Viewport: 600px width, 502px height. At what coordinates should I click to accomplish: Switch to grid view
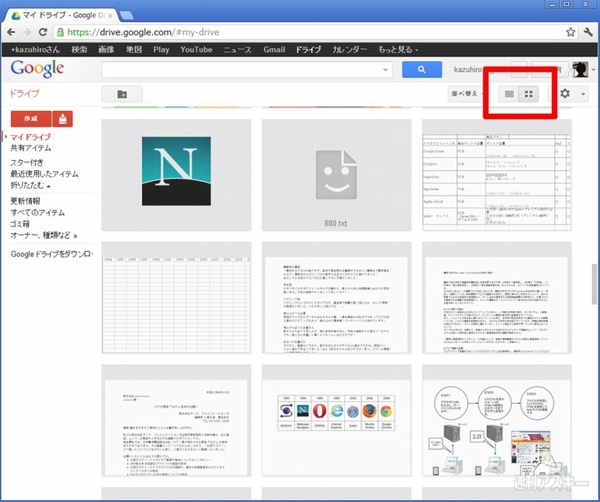(x=528, y=94)
